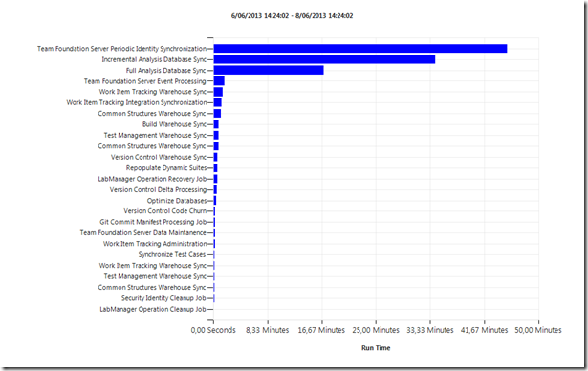
Task: Select the 'Optimize Databases' label
Action: (177, 201)
